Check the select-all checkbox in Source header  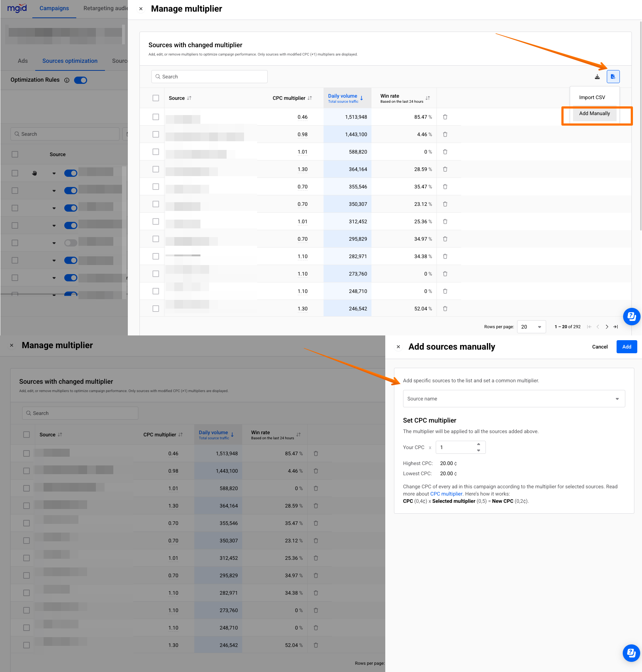pyautogui.click(x=156, y=98)
